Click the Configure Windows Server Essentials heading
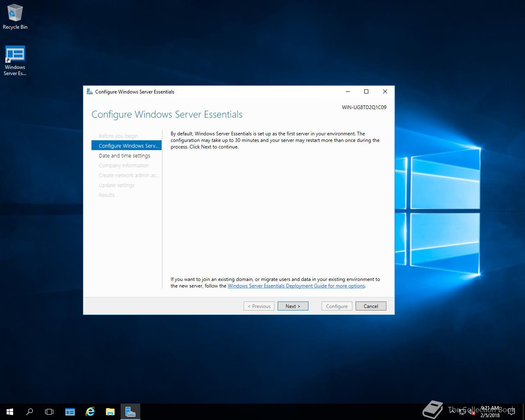This screenshot has width=525, height=420. point(167,114)
